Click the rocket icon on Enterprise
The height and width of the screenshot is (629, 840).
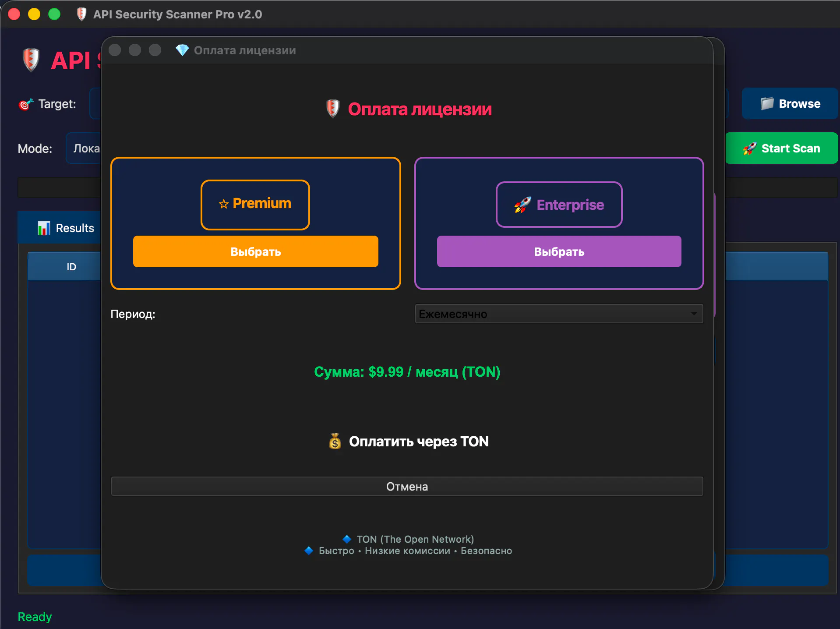pos(522,205)
